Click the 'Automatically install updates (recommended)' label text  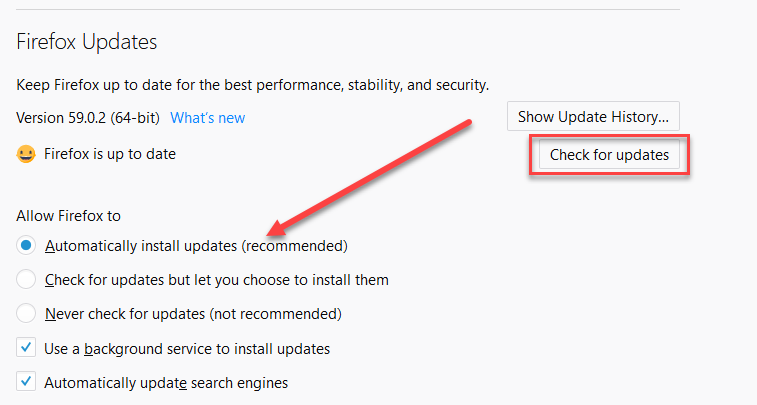point(196,246)
